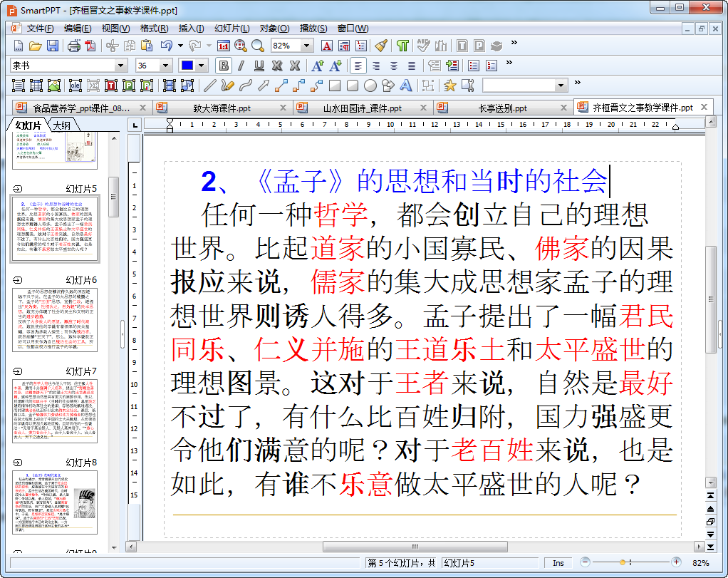
Task: Insert a sound object frame
Action: tap(187, 86)
